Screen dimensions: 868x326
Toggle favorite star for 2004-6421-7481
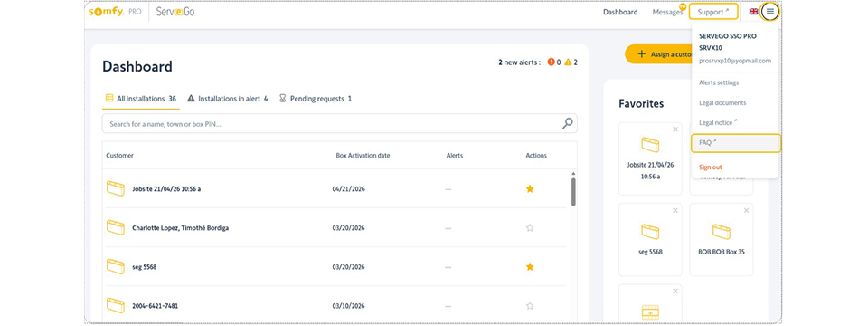(530, 305)
